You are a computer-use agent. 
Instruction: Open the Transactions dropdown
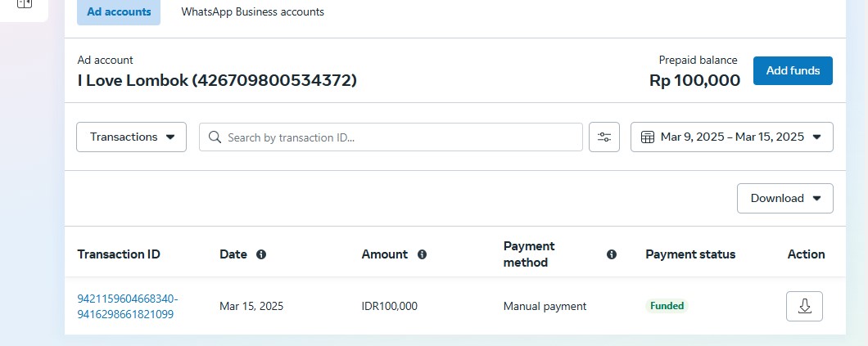pos(131,137)
